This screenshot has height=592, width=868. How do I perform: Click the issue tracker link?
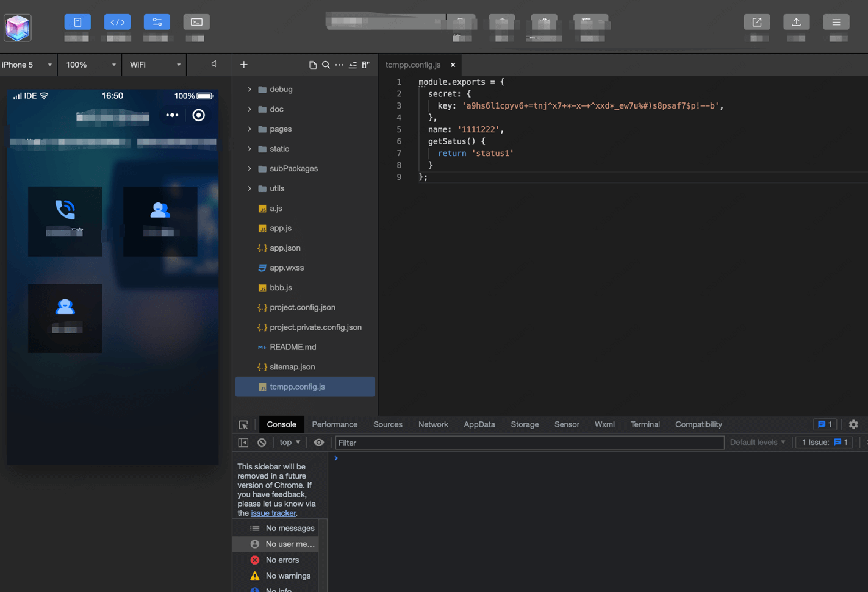click(x=273, y=513)
